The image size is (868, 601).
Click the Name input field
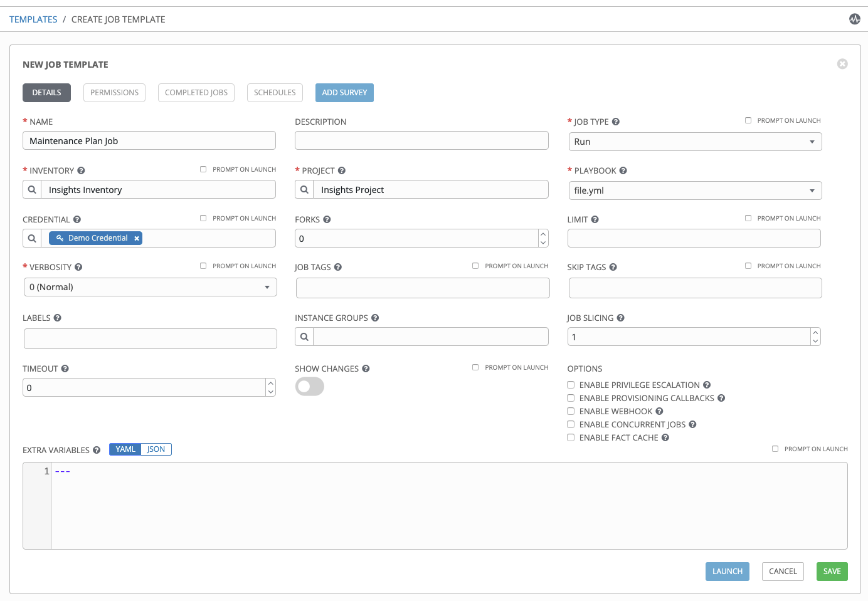click(x=149, y=140)
